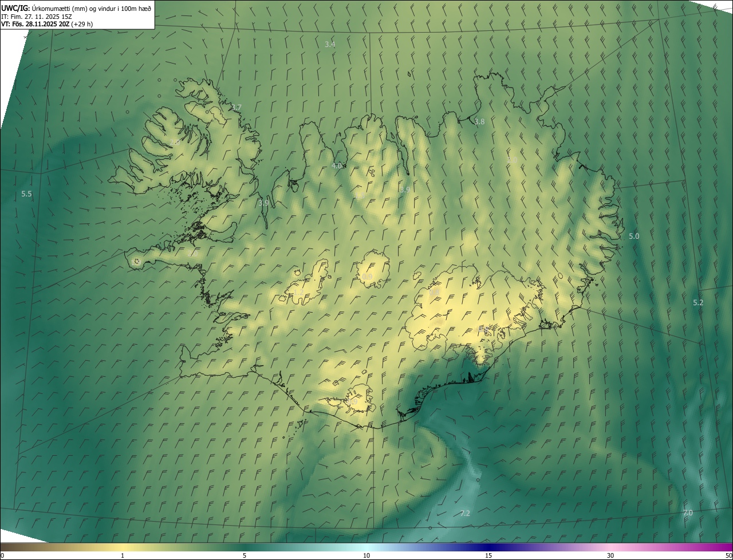The image size is (733, 560).
Task: Click the colorbar tick label 10
Action: click(366, 555)
